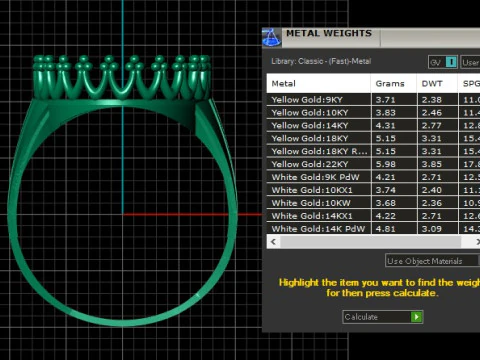Viewport: 480px width, 360px height.
Task: Select the Yellow Gold:14KY row
Action: click(373, 125)
